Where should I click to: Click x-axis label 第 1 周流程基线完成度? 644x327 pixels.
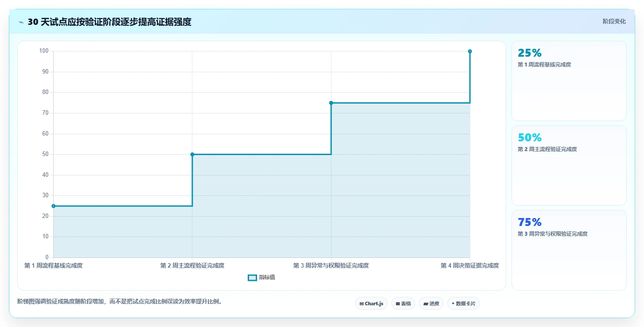pos(54,266)
